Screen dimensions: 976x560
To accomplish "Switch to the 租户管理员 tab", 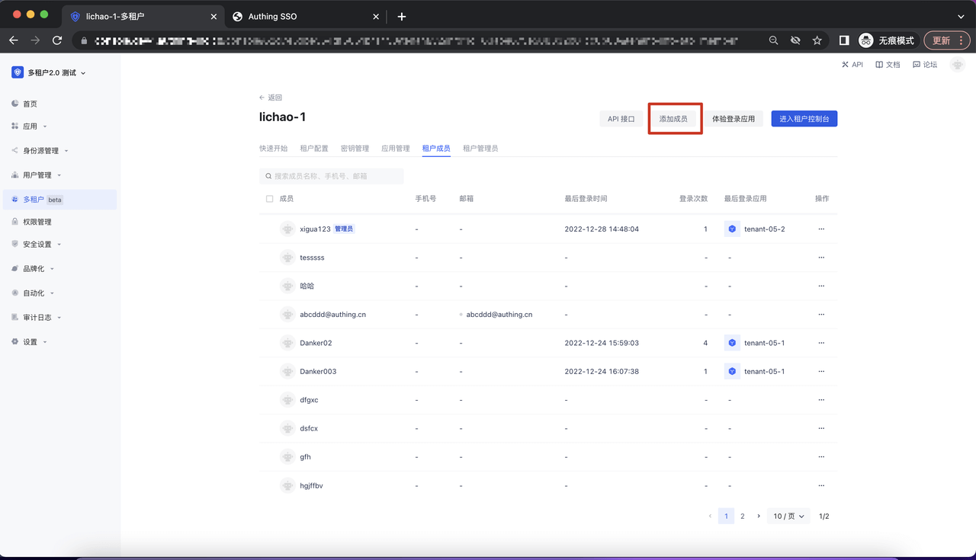I will click(x=480, y=149).
